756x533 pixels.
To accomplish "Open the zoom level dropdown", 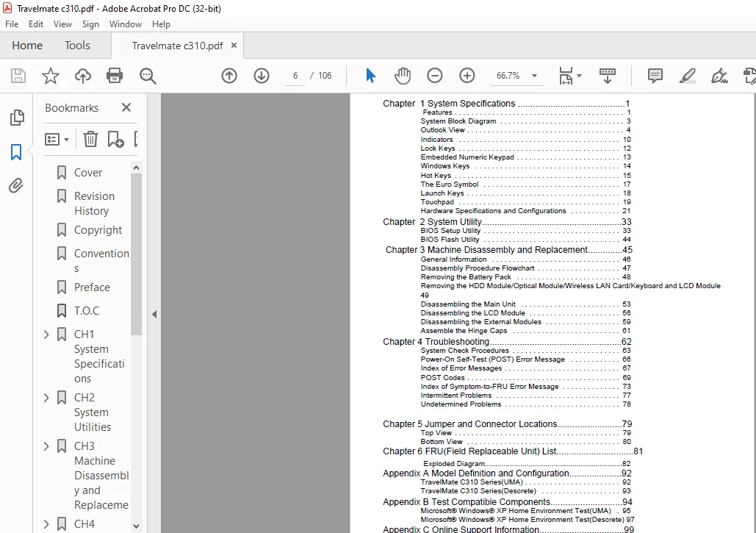I will click(x=534, y=76).
